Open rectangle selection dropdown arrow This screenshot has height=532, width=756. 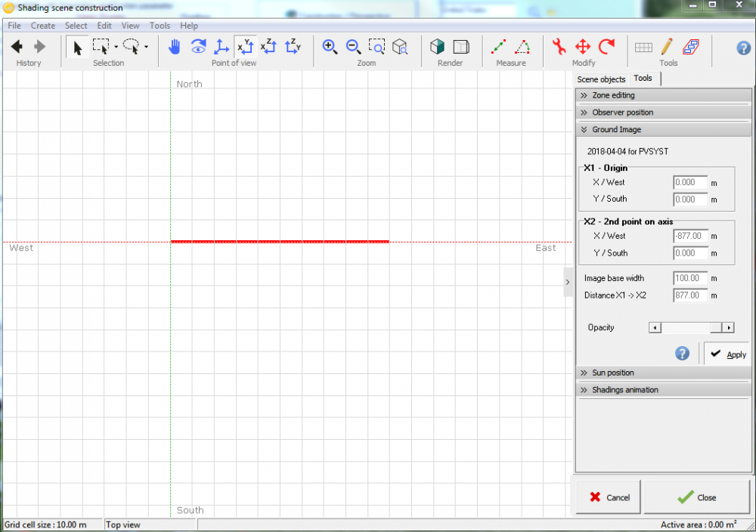(x=116, y=47)
